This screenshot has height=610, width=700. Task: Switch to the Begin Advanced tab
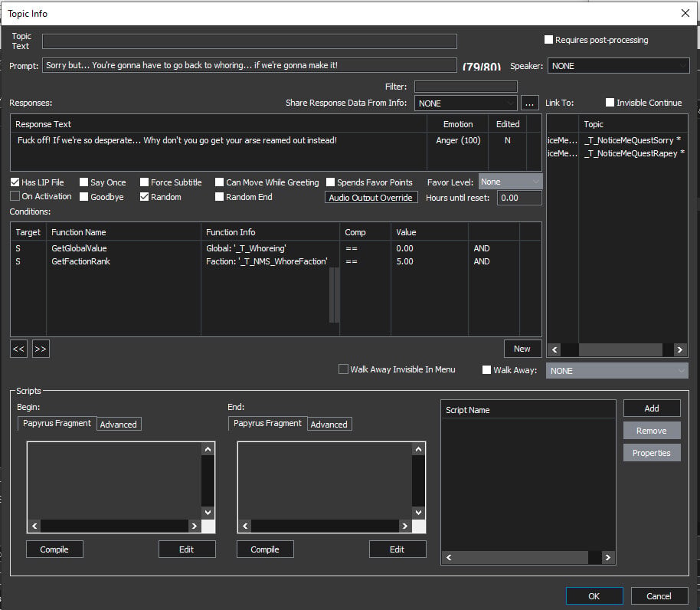(118, 425)
